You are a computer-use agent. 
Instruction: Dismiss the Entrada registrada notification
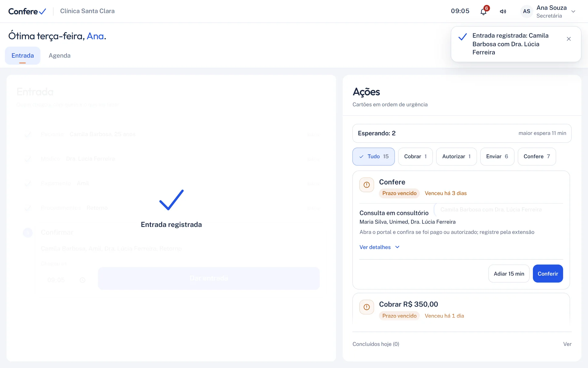pyautogui.click(x=569, y=39)
